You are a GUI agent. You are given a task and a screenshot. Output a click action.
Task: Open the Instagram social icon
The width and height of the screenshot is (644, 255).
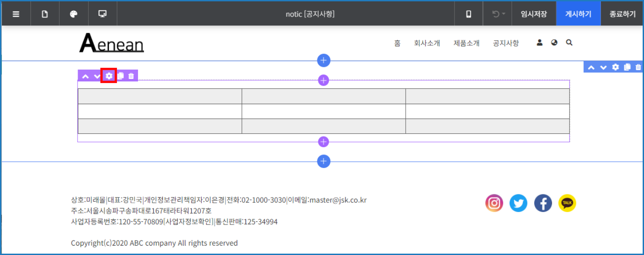[x=494, y=203]
